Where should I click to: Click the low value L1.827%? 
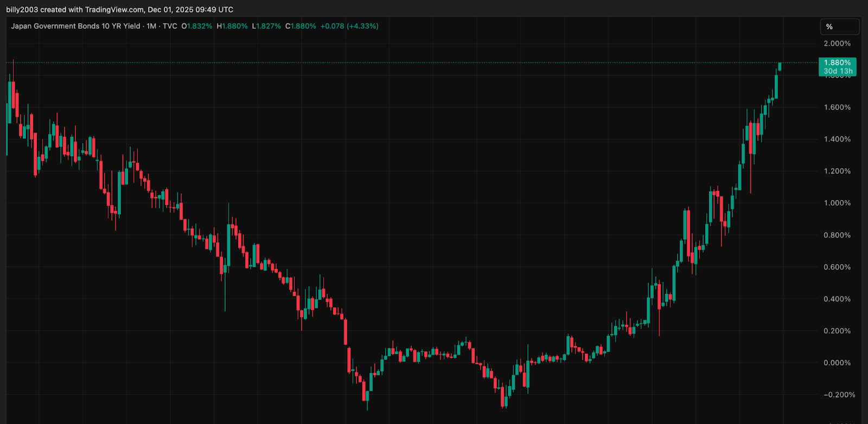(x=266, y=26)
